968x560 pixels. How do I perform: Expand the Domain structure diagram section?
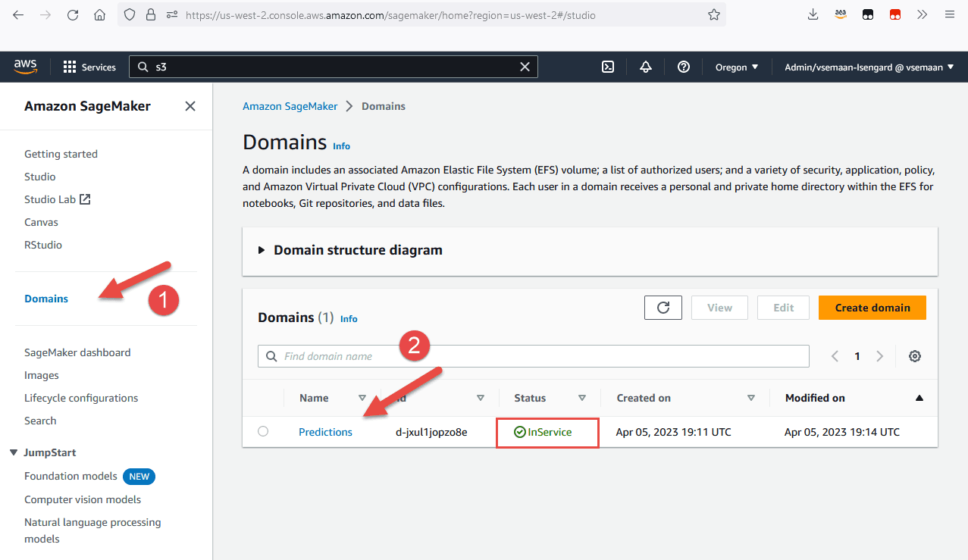tap(350, 250)
